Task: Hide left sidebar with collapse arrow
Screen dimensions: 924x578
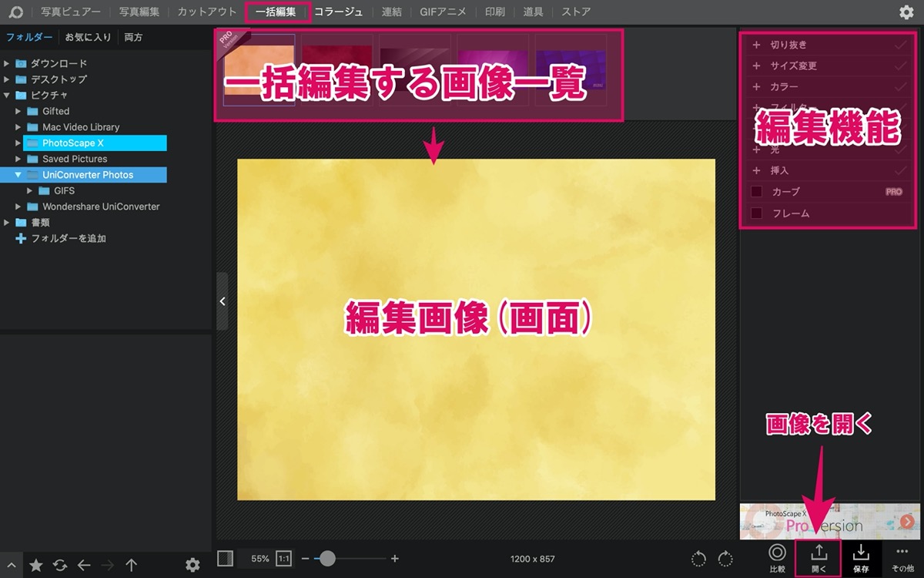Action: point(222,301)
